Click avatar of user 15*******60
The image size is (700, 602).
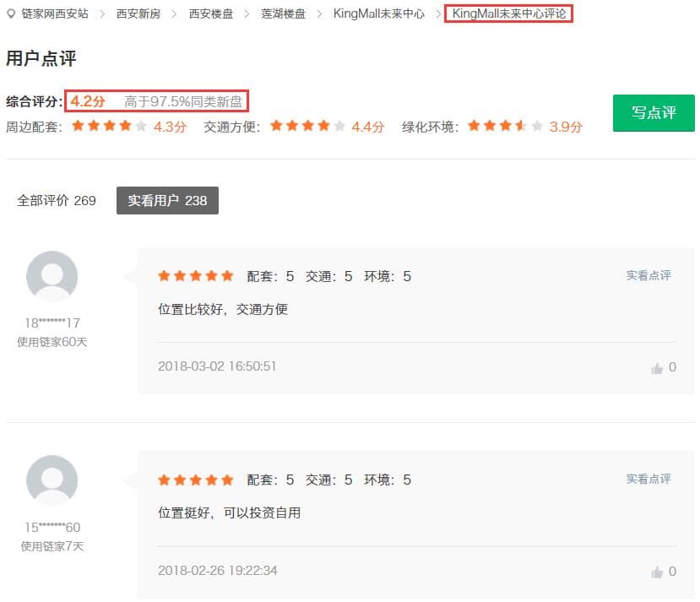point(52,481)
